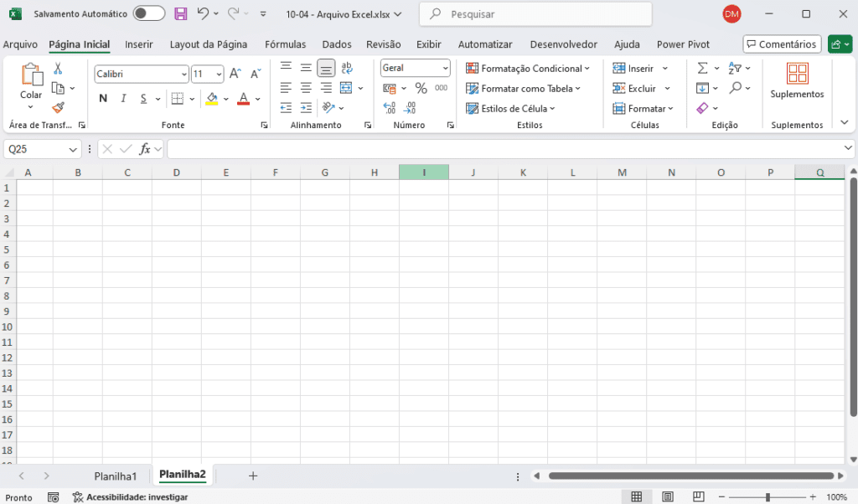
Task: Toggle Underline (S) formatting
Action: tap(143, 99)
